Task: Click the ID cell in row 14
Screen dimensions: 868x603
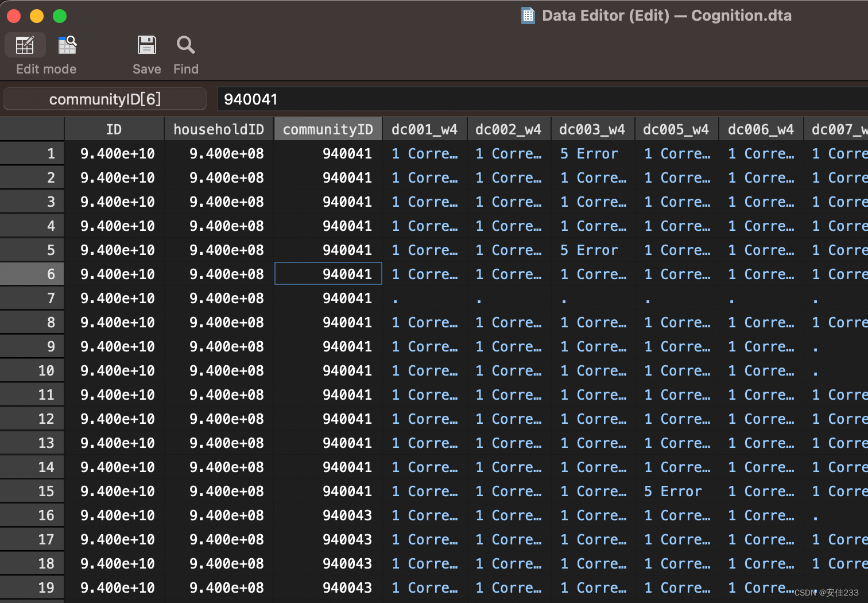Action: pyautogui.click(x=114, y=467)
